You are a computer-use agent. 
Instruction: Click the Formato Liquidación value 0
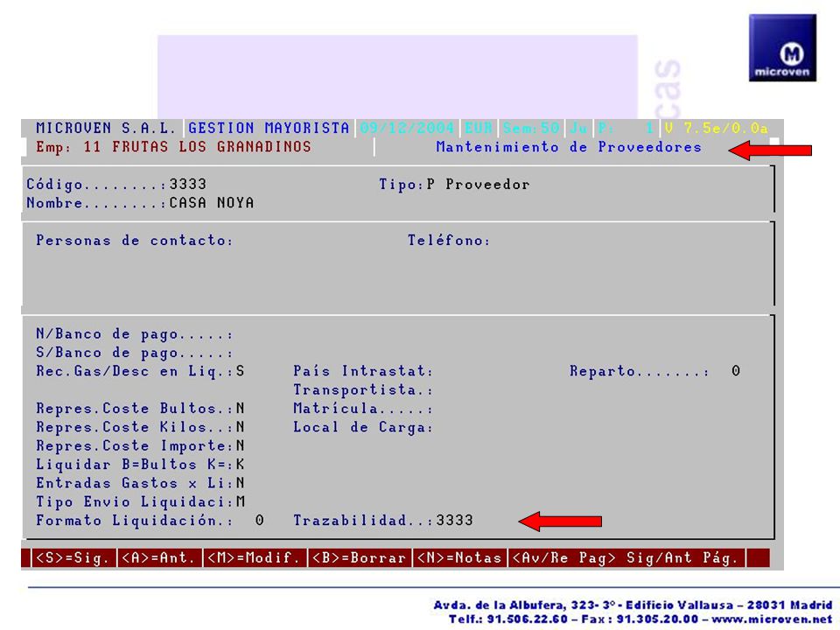pyautogui.click(x=259, y=520)
